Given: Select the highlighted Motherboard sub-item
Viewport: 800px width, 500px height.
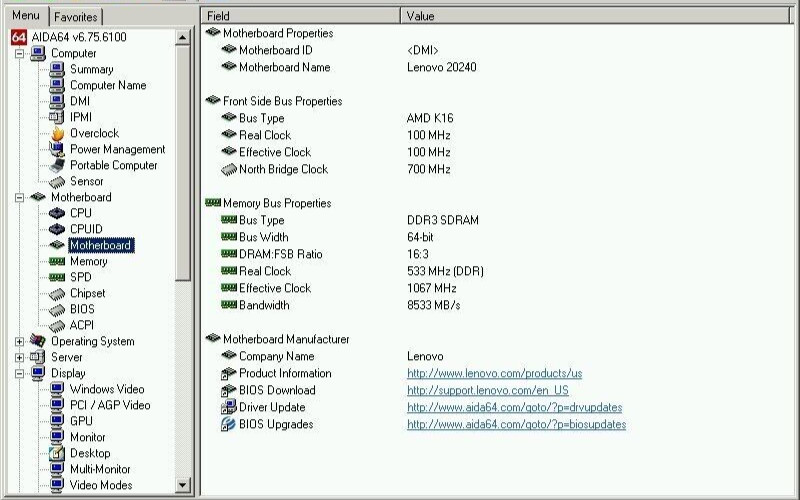Looking at the screenshot, I should point(101,245).
